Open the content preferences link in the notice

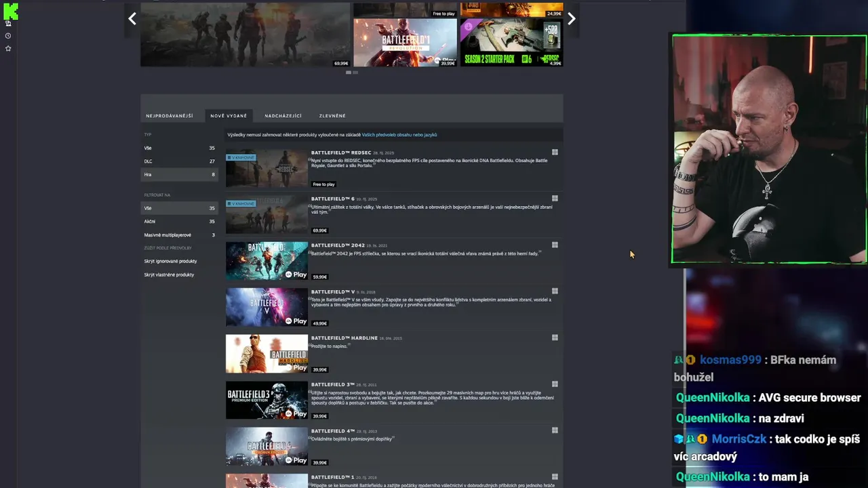[399, 135]
